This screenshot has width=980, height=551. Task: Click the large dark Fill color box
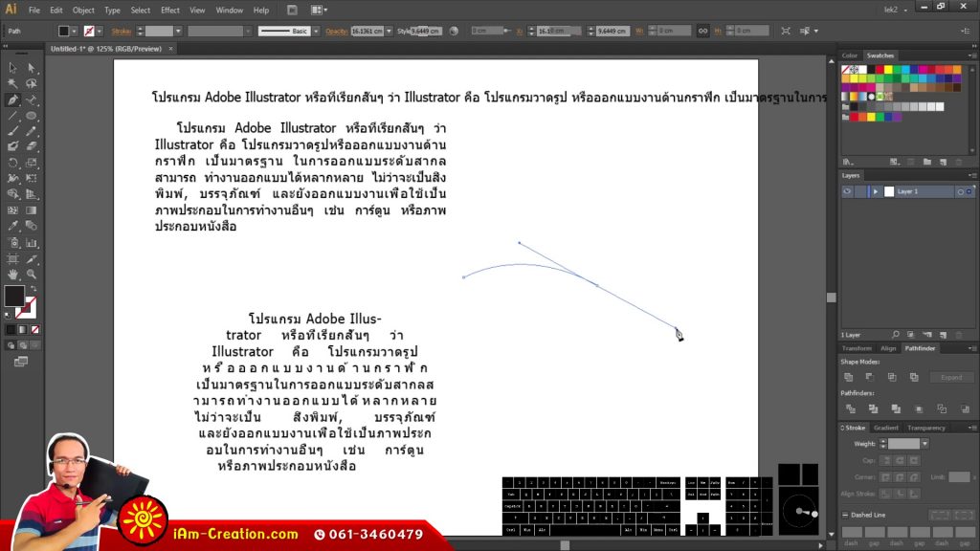click(13, 296)
